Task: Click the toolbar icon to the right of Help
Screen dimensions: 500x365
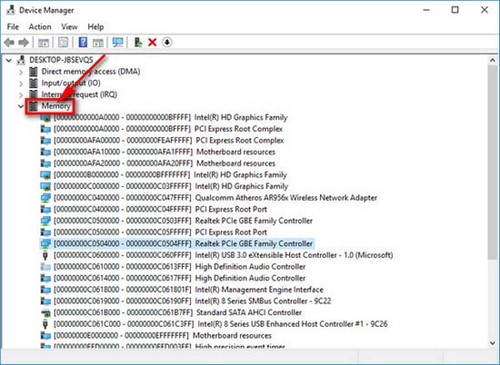Action: (x=98, y=43)
